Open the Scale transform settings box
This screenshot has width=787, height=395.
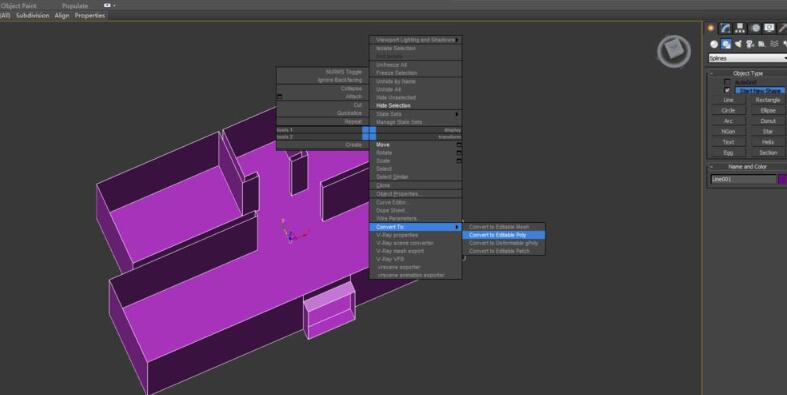459,161
